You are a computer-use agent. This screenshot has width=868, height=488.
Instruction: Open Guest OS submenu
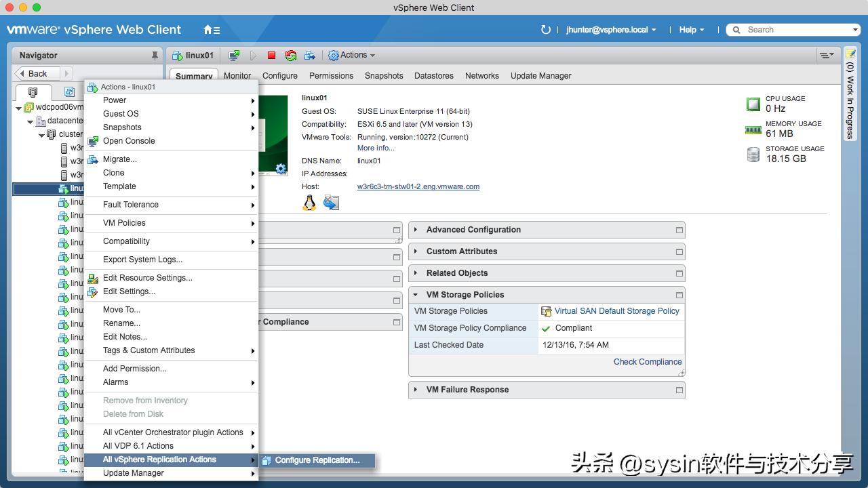click(x=171, y=114)
